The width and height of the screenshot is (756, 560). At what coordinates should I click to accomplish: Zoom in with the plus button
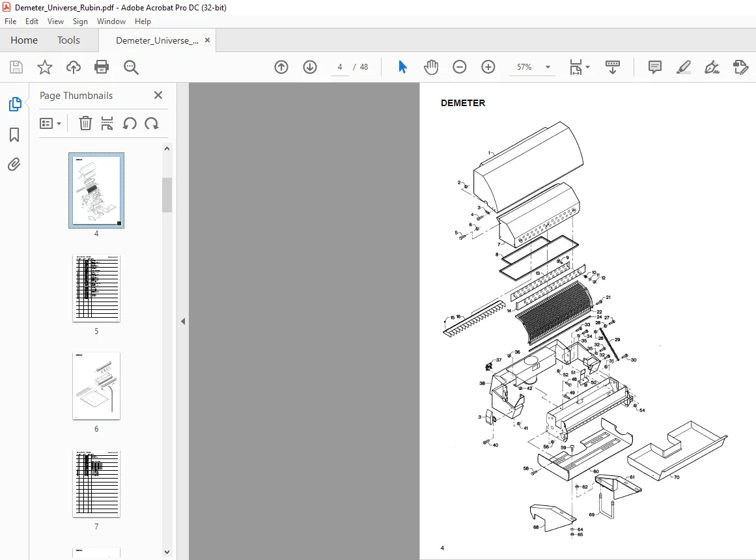point(488,67)
